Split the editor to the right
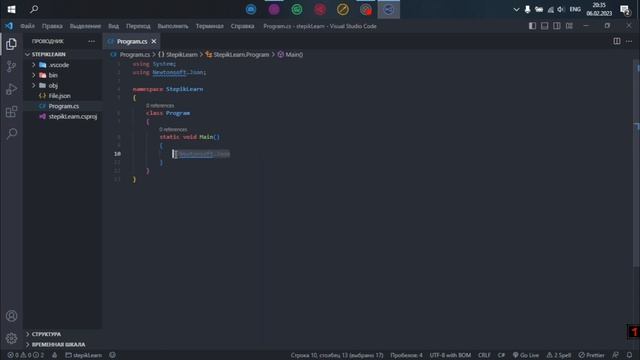 tap(617, 41)
